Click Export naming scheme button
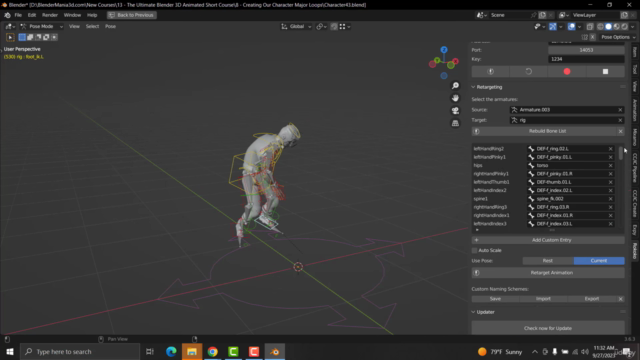The height and width of the screenshot is (360, 640). pyautogui.click(x=591, y=299)
